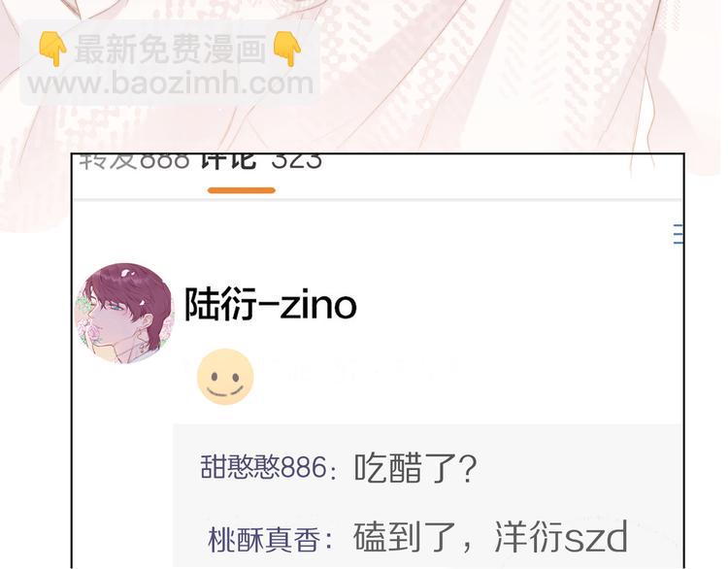Visit the www.baozimh.com watermark link

click(x=171, y=84)
